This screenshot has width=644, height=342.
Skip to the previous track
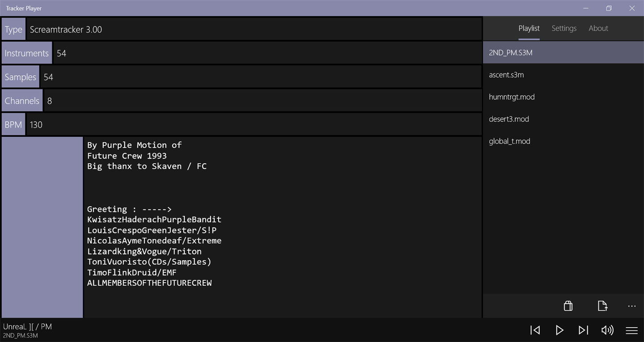[535, 330]
